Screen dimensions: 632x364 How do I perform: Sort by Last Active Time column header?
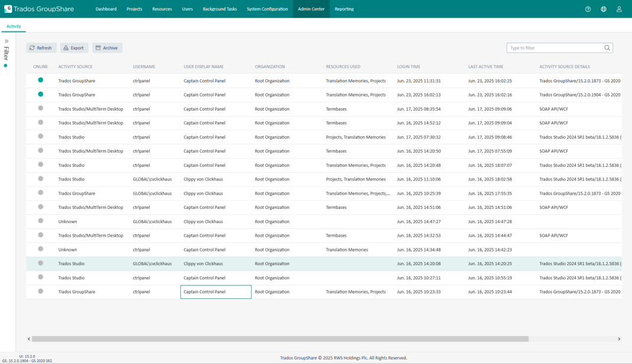[x=485, y=67]
